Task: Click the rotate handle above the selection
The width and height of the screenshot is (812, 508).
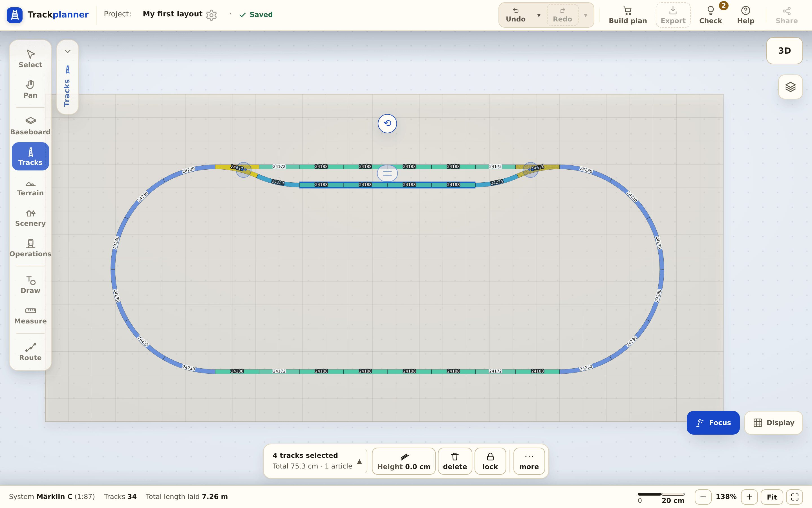Action: click(387, 123)
